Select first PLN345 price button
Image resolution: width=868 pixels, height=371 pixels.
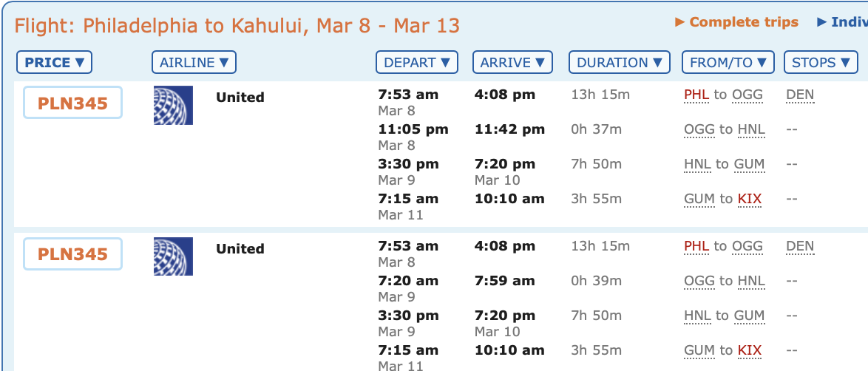72,103
